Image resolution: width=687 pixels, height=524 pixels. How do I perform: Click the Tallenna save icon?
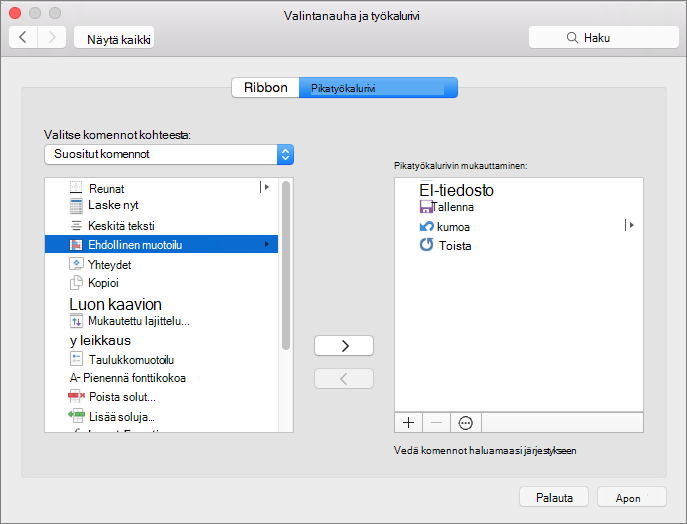coord(426,206)
